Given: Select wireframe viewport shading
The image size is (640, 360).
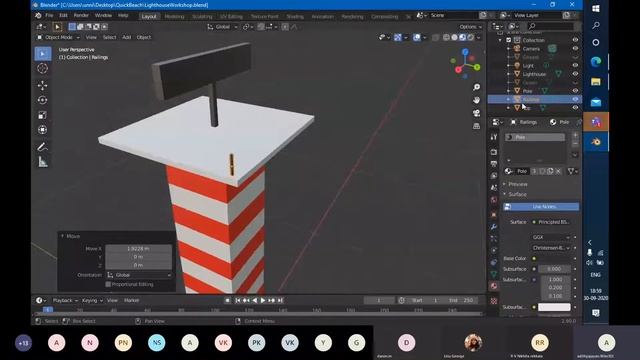Looking at the screenshot, I should (446, 37).
